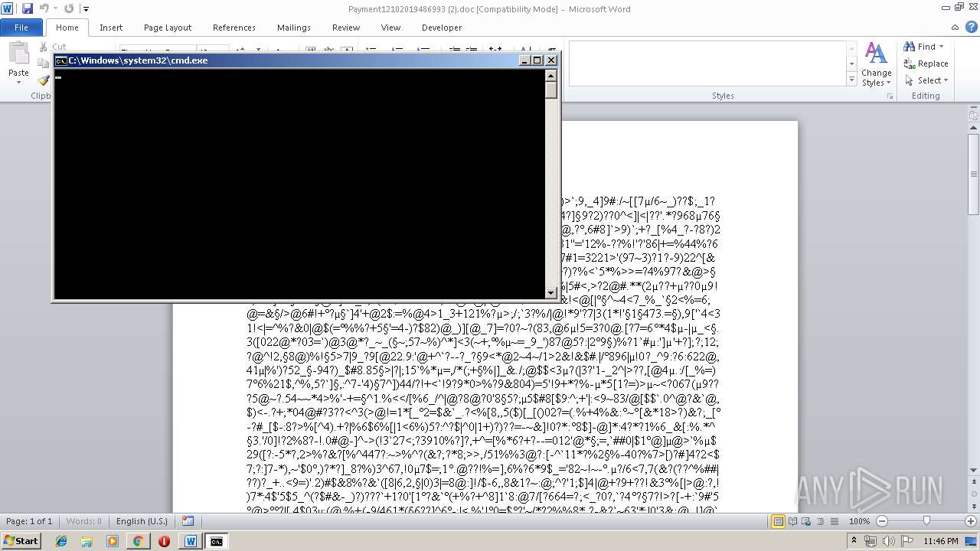
Task: Click the macro recording icon in status bar
Action: [188, 521]
